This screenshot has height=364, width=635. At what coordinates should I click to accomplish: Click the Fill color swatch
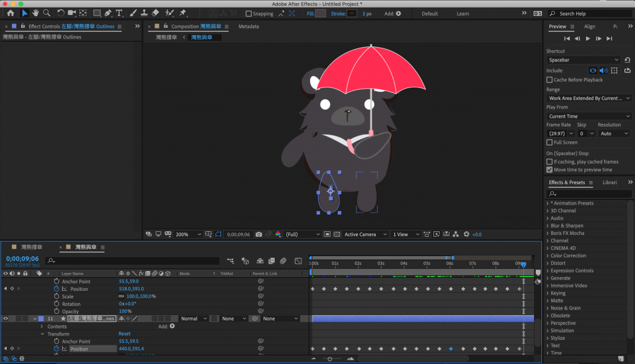(x=321, y=14)
